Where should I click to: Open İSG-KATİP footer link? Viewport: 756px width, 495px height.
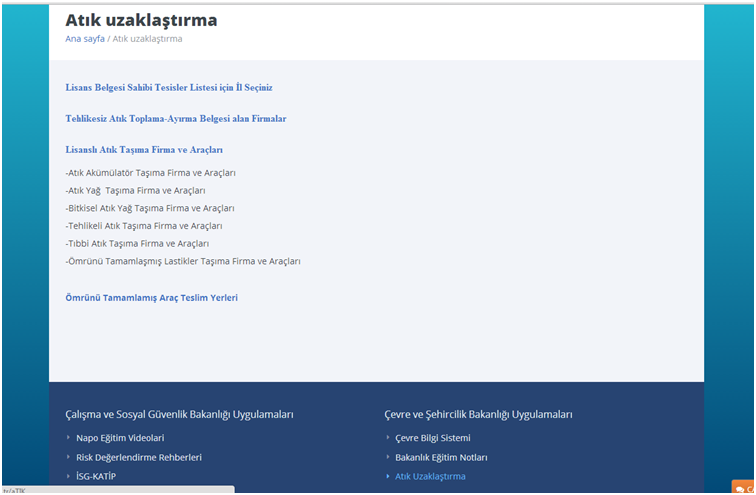tap(96, 476)
